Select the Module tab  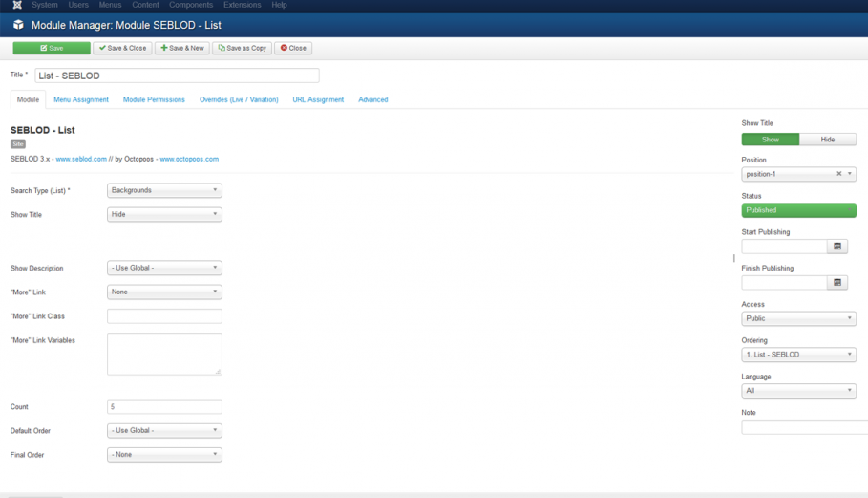(x=29, y=99)
